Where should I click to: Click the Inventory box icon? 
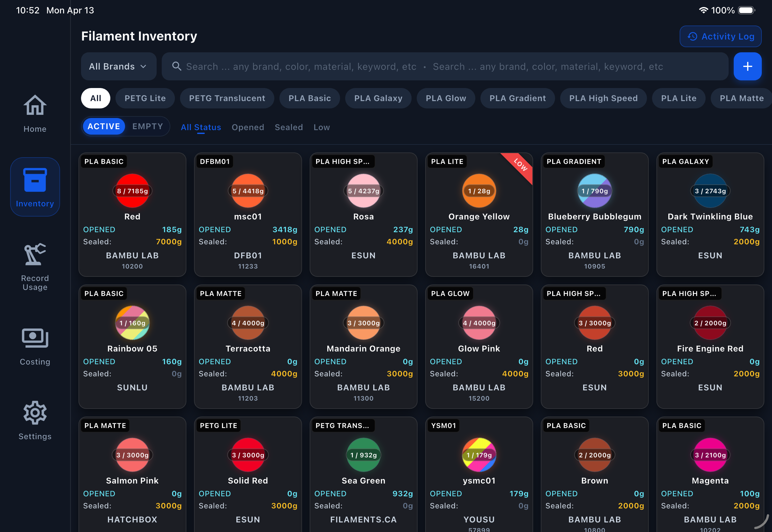point(35,180)
